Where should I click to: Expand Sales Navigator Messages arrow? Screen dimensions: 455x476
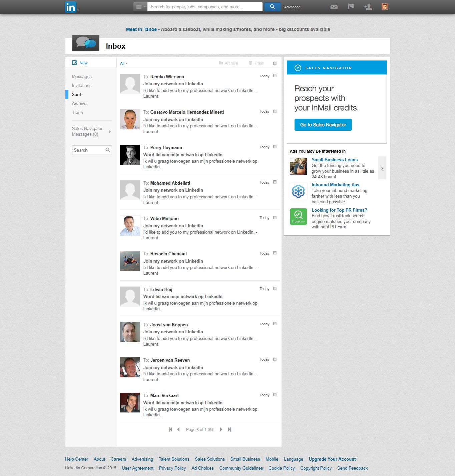coord(110,132)
